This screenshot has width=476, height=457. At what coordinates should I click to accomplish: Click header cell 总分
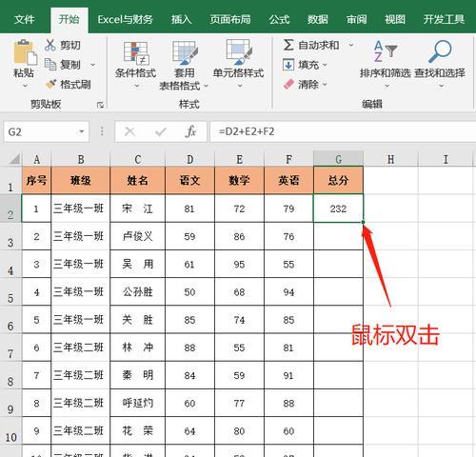click(x=338, y=180)
